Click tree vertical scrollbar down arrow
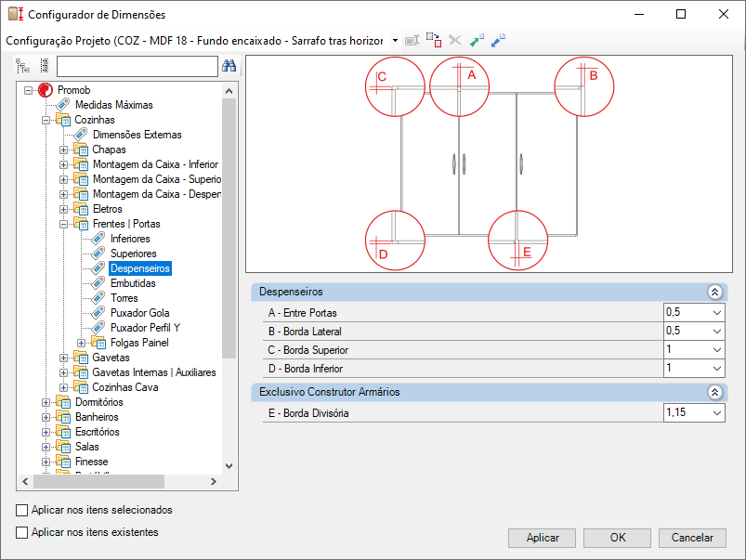The width and height of the screenshot is (746, 560). click(x=229, y=466)
